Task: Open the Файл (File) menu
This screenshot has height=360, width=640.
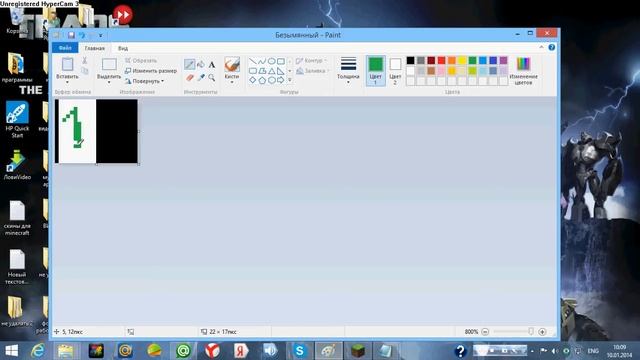Action: click(x=65, y=48)
